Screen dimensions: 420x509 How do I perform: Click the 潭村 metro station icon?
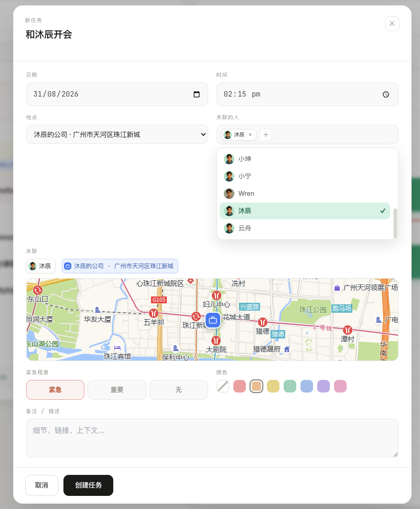pos(347,330)
